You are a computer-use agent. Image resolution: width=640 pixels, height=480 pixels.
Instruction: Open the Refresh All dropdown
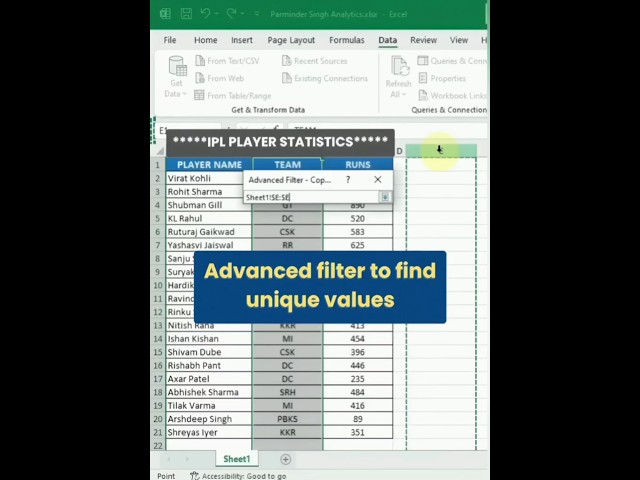[x=398, y=77]
